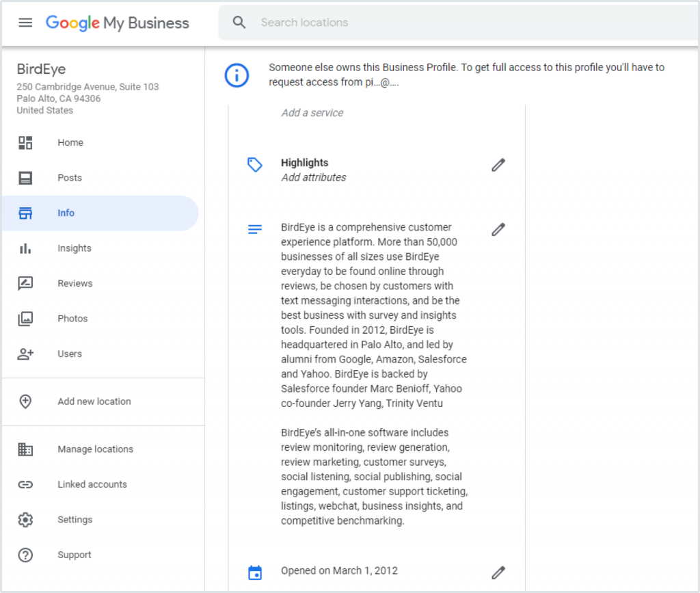Go to Posts in sidebar
Screen dimensions: 700x593
click(x=70, y=178)
